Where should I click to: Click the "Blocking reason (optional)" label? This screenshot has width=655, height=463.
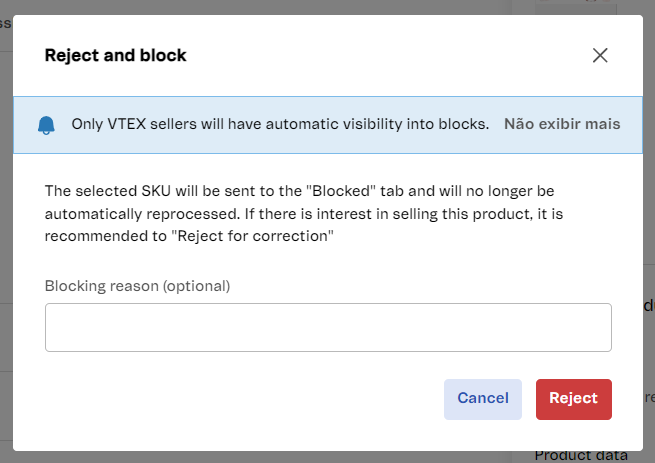(x=137, y=286)
